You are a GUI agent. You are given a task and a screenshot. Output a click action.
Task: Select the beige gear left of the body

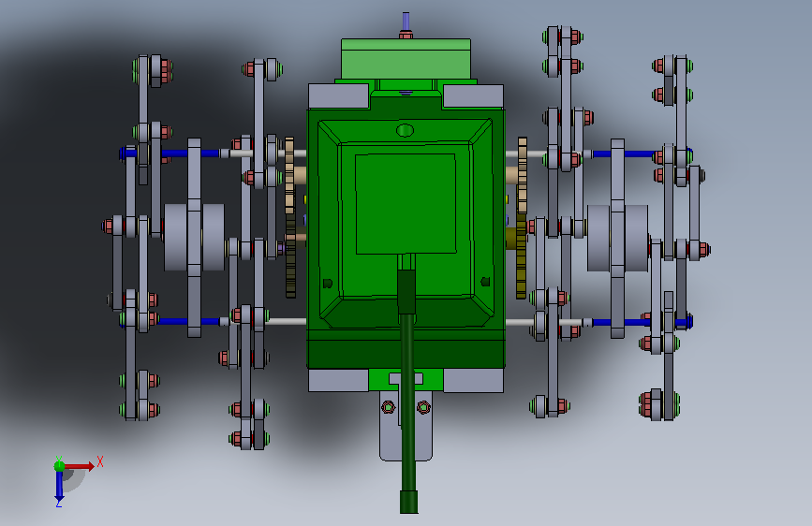289,175
